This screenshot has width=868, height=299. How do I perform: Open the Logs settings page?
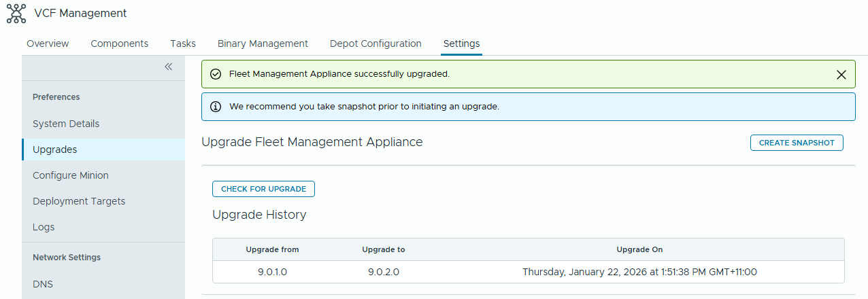tap(44, 227)
